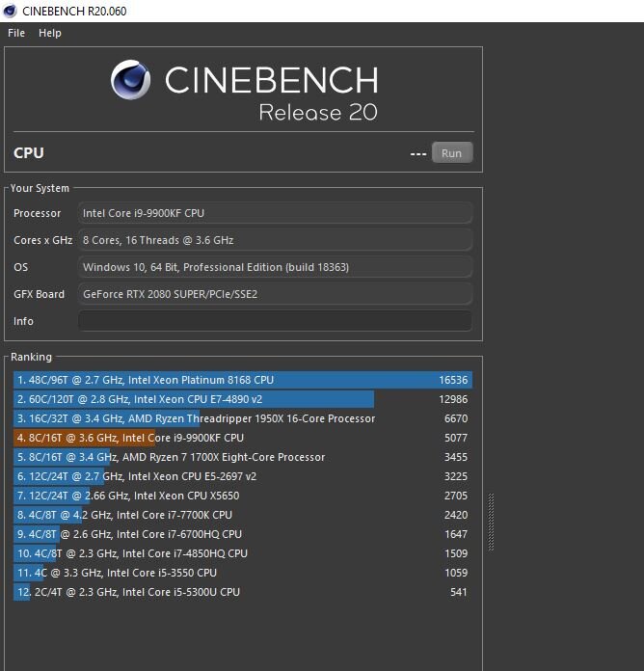
Task: Open the Help menu
Action: tap(49, 33)
